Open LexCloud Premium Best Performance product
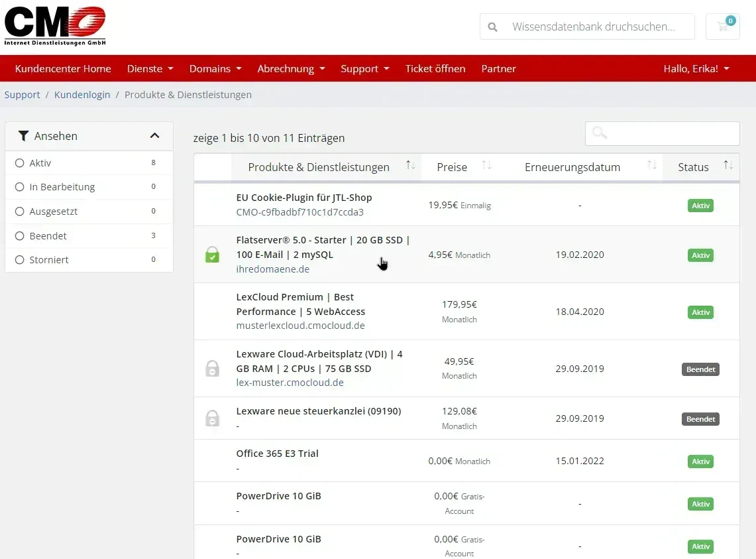 pos(301,304)
